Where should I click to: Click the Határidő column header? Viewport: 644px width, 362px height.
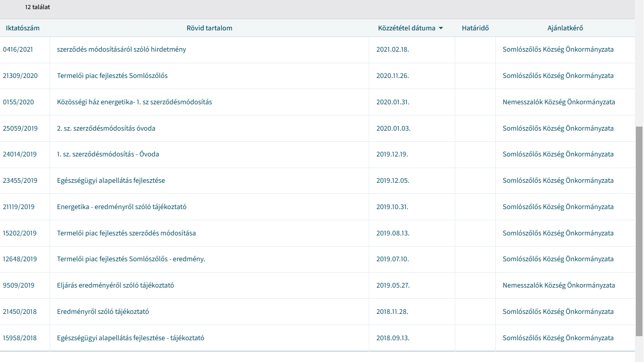[475, 28]
